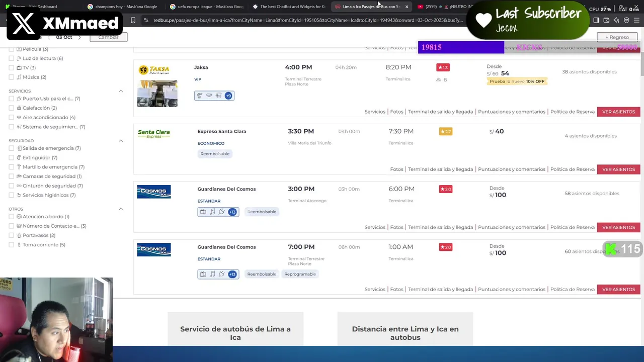Click Cosmos logo on the 7:00 PM trip
644x362 pixels.
click(154, 249)
